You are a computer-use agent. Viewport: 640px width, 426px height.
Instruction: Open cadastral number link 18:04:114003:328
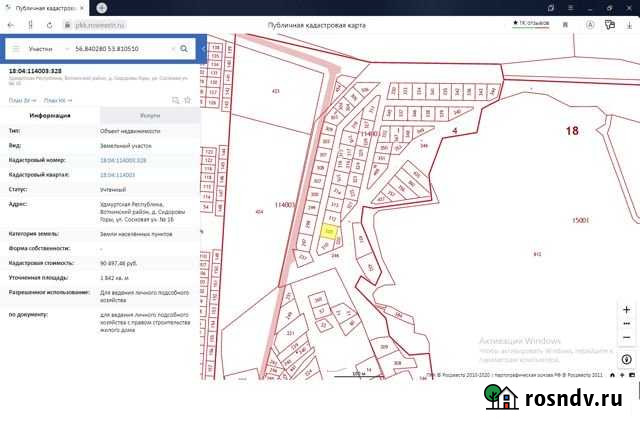[x=123, y=160]
